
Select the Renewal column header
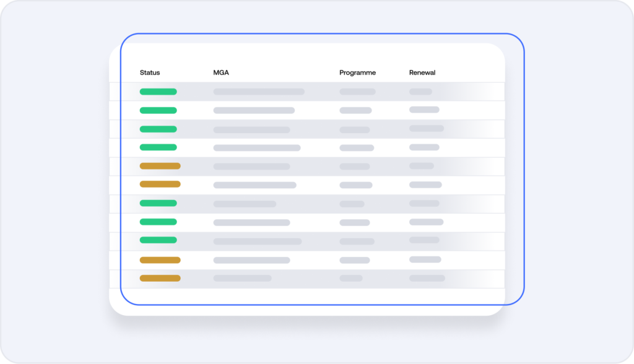[x=422, y=72]
